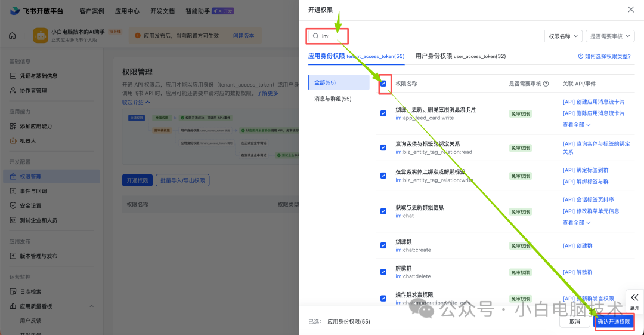Viewport: 644px width, 335px height.
Task: Click the permission search input field
Action: click(x=426, y=36)
